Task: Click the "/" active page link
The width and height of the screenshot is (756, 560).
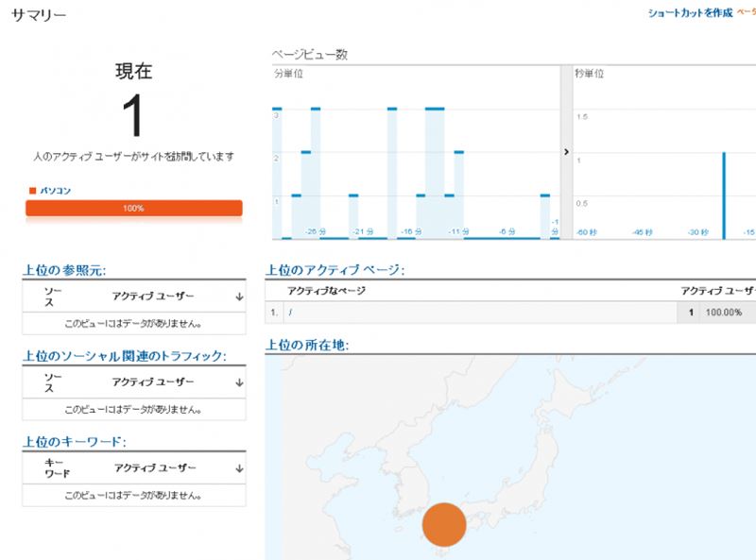Action: (289, 313)
